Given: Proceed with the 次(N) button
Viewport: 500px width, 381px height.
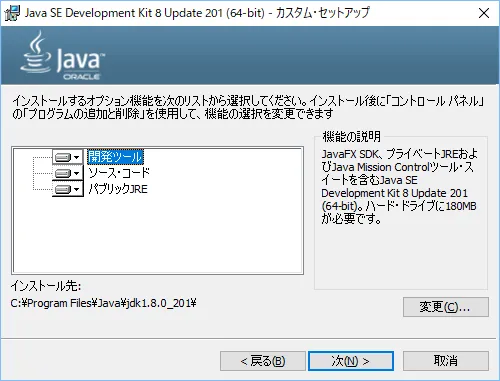Looking at the screenshot, I should click(351, 361).
